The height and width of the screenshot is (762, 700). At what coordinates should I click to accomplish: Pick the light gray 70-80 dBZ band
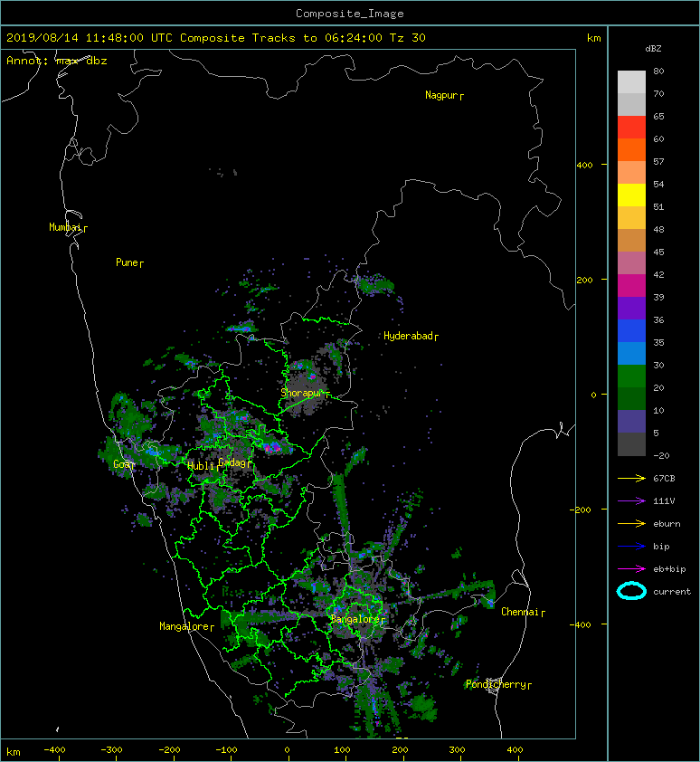coord(631,82)
